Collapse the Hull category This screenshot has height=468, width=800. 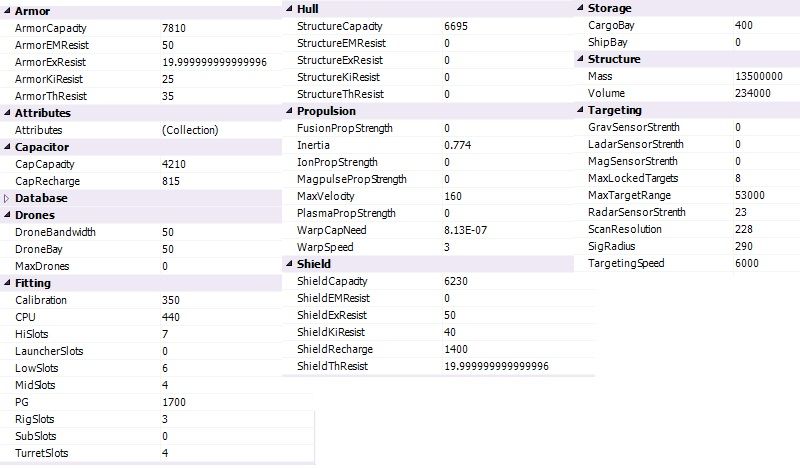tap(289, 9)
